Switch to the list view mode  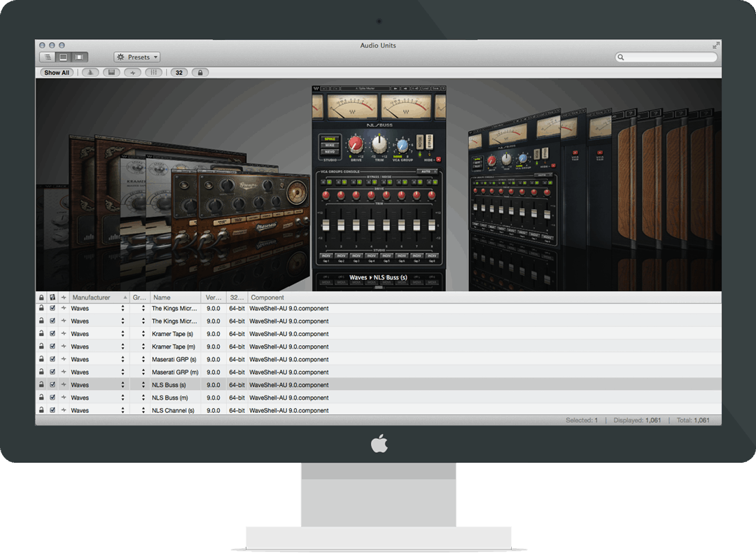click(x=48, y=57)
